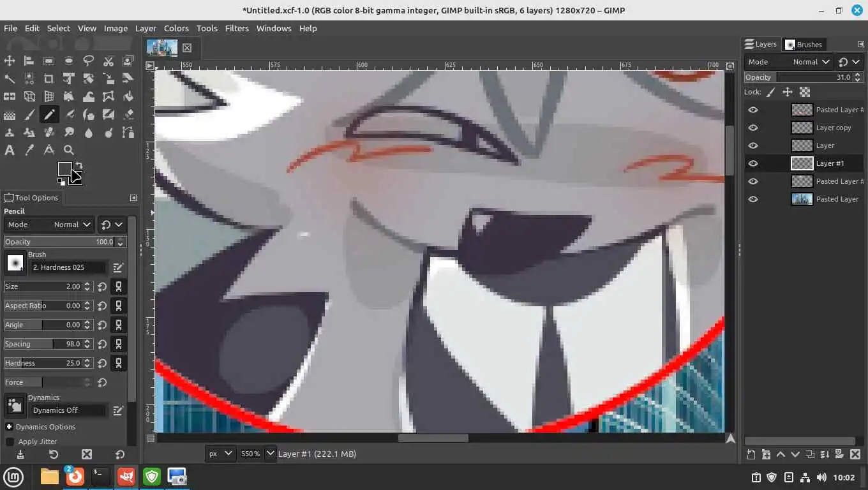Hide the Layer copy layer

click(753, 128)
